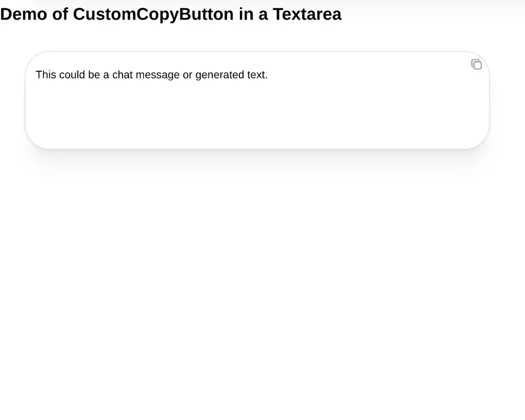This screenshot has width=525, height=420.
Task: Click the word "in" in the heading
Action: point(246,14)
